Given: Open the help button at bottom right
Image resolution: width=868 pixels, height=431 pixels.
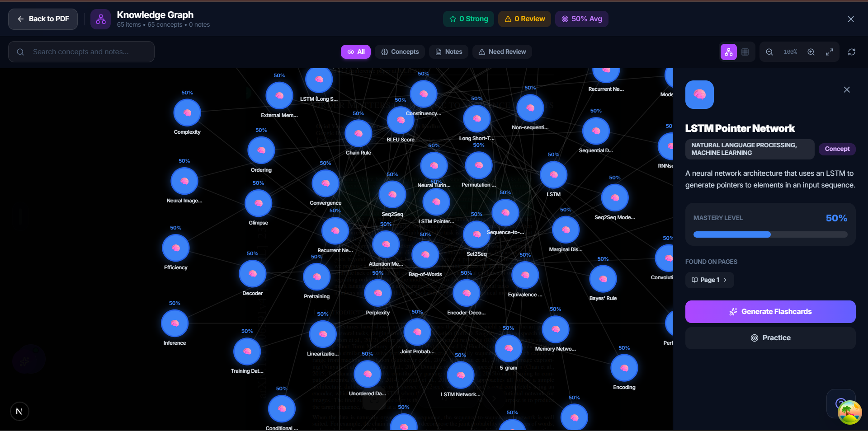Looking at the screenshot, I should tap(840, 403).
